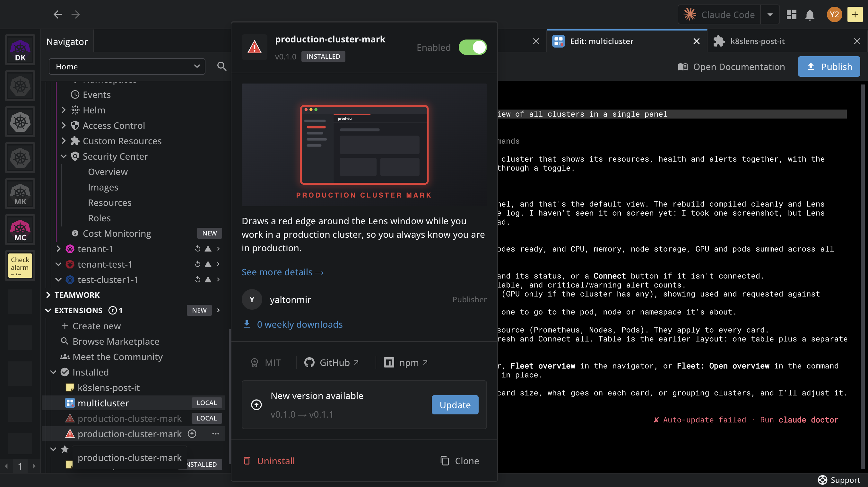Click the MIT license label

pyautogui.click(x=265, y=363)
